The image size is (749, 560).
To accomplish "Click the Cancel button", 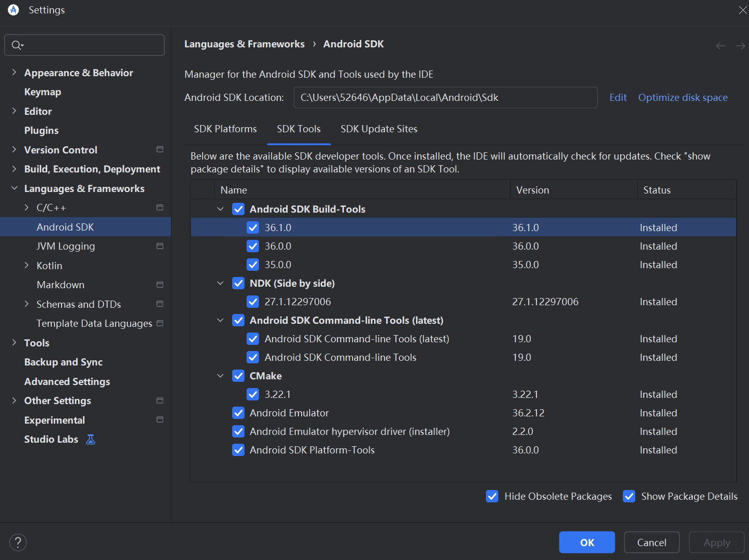I will pos(652,542).
